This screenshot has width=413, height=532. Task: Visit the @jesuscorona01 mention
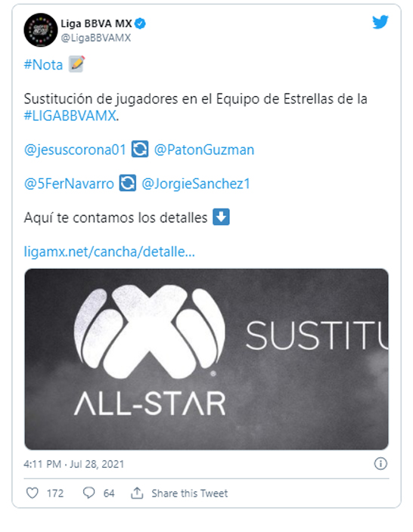(x=75, y=150)
